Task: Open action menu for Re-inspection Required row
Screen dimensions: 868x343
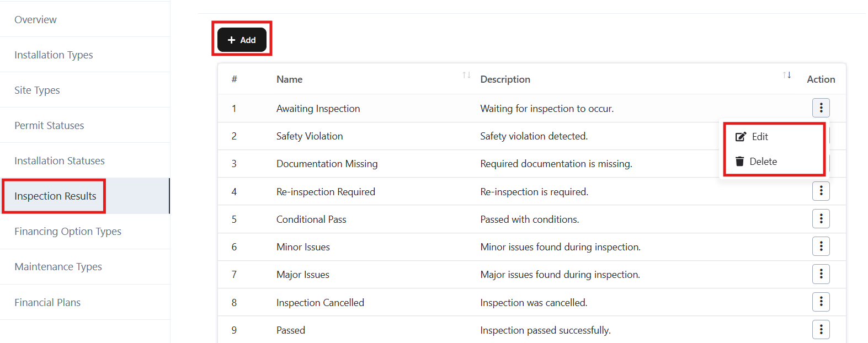Action: tap(821, 191)
